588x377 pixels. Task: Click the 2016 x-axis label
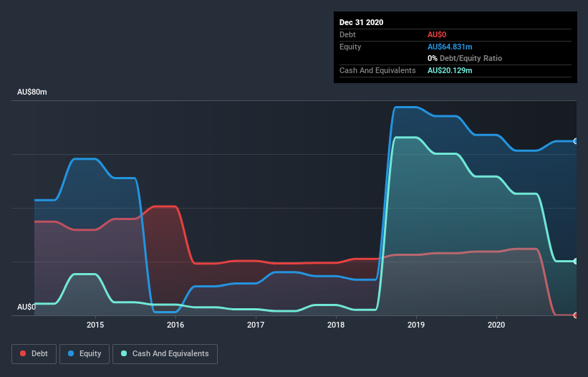[175, 325]
